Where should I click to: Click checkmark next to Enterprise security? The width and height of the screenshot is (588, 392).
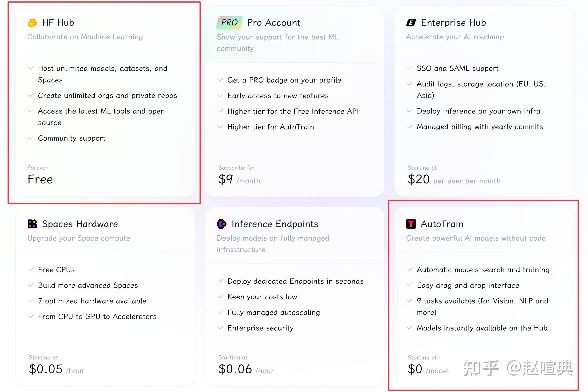(x=220, y=328)
